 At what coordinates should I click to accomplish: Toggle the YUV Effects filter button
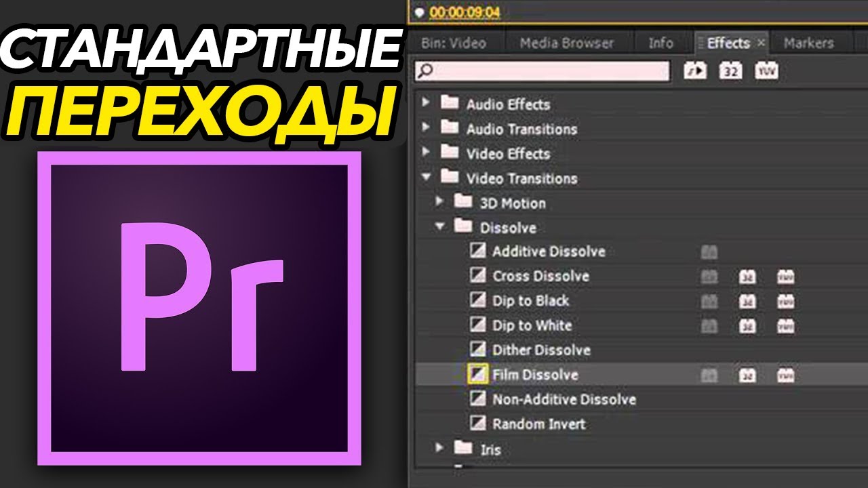(766, 70)
